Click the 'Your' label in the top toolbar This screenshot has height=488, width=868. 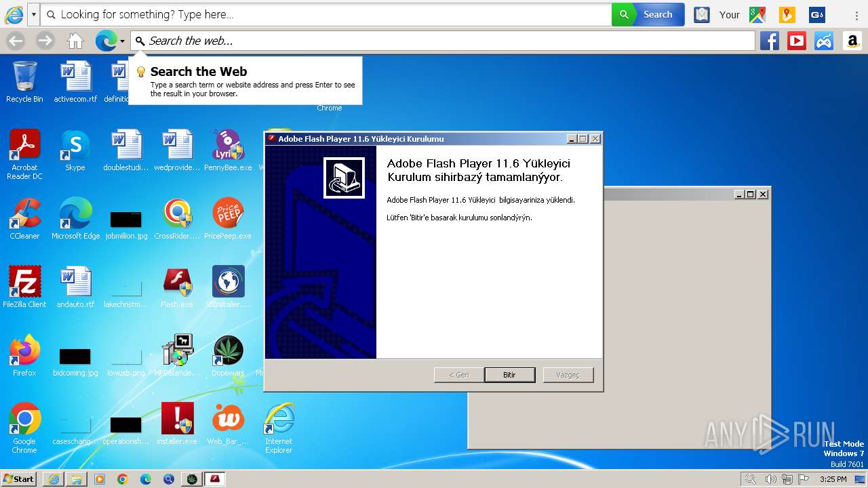730,14
